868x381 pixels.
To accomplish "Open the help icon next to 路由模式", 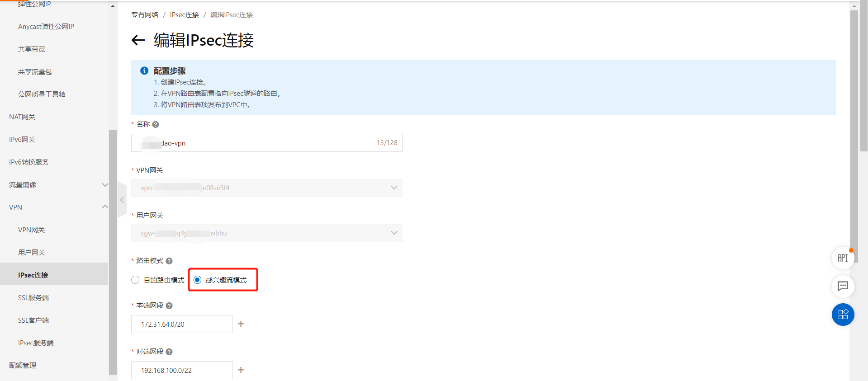I will coord(169,261).
